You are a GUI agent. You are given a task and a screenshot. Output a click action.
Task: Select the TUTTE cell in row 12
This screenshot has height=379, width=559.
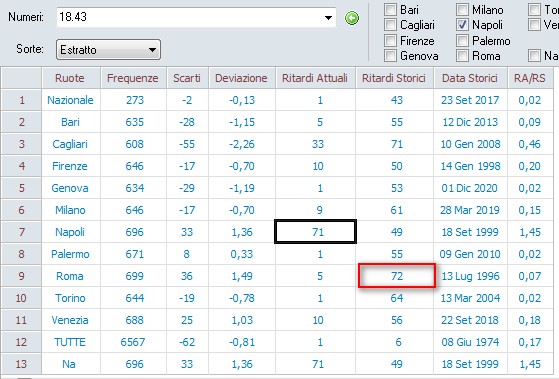coord(71,342)
